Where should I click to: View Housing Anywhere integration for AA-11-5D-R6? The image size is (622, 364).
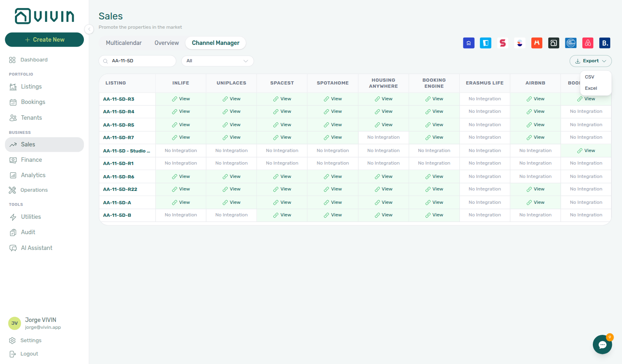click(x=383, y=177)
